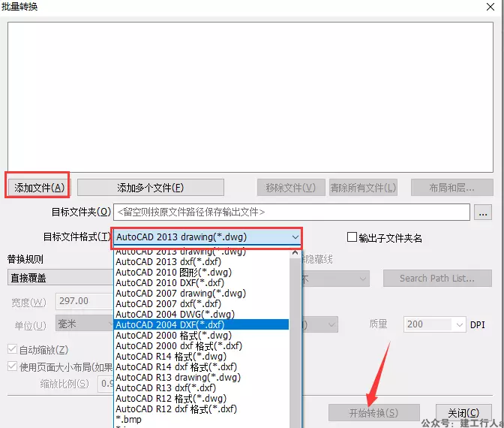This screenshot has height=428, width=504.
Task: Toggle Auto Zoom (自动缩放) checkbox
Action: (12, 349)
